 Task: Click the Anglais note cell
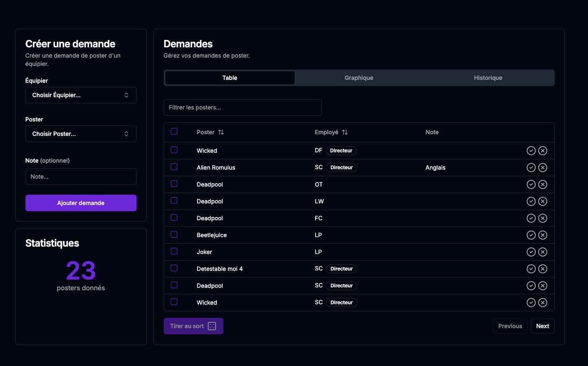435,168
